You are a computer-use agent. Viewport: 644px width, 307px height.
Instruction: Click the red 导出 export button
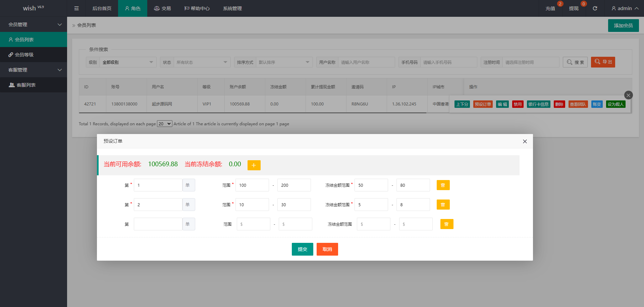click(603, 62)
